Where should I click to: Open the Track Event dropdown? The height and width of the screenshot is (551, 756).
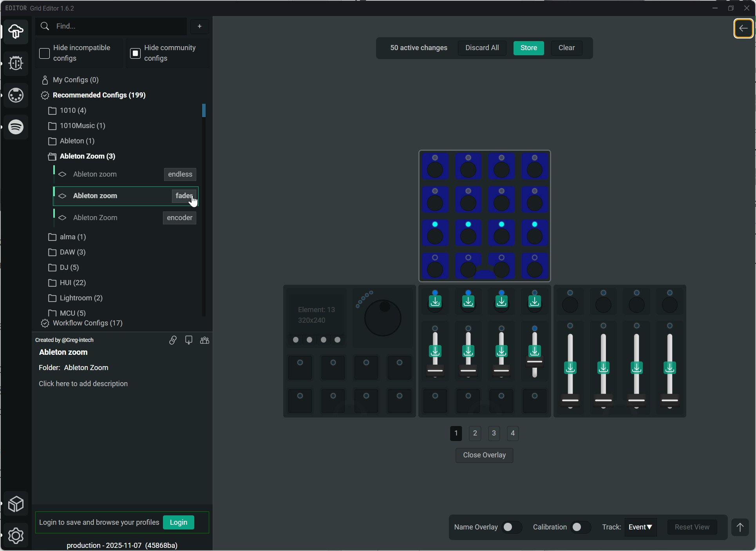click(x=640, y=527)
